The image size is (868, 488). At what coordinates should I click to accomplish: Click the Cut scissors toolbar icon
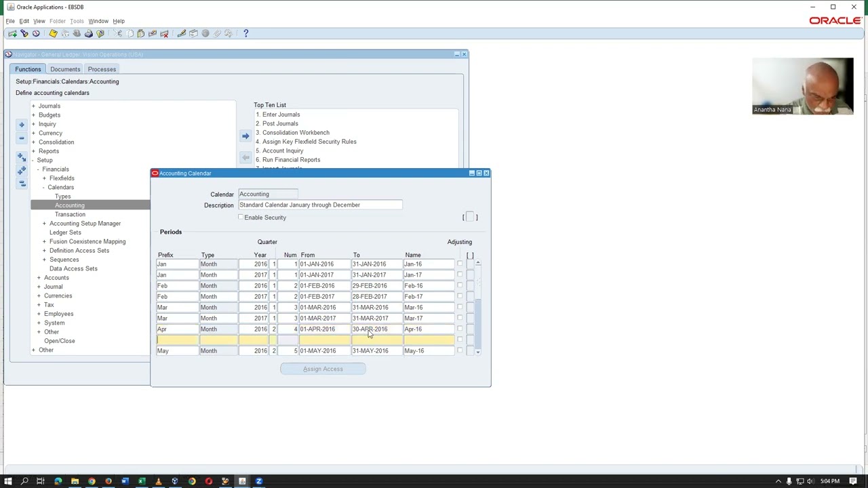coord(117,34)
